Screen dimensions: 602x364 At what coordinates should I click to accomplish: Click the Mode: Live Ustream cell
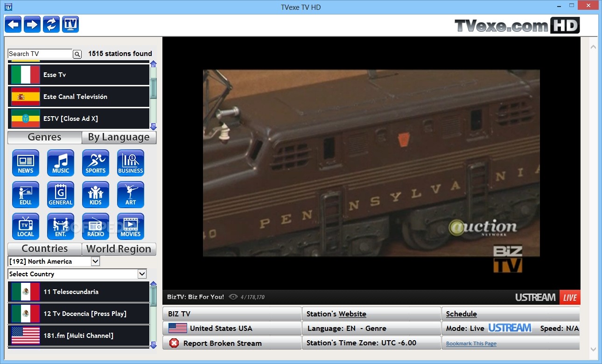[511, 328]
